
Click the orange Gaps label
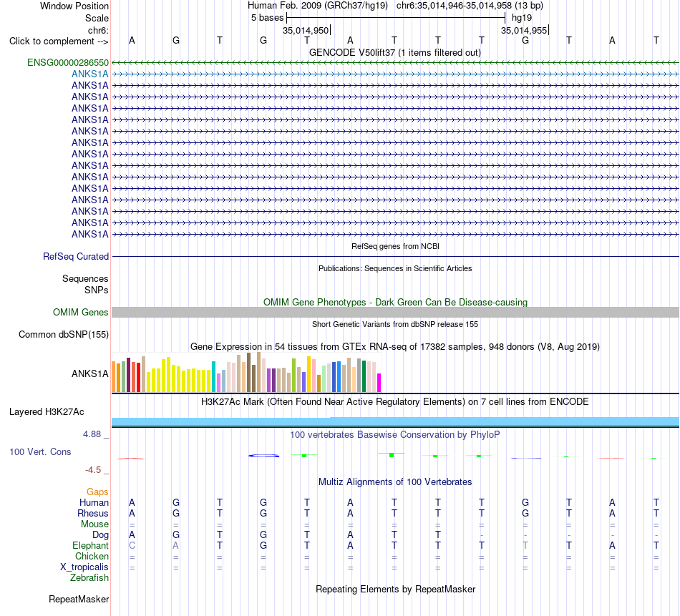[x=97, y=492]
